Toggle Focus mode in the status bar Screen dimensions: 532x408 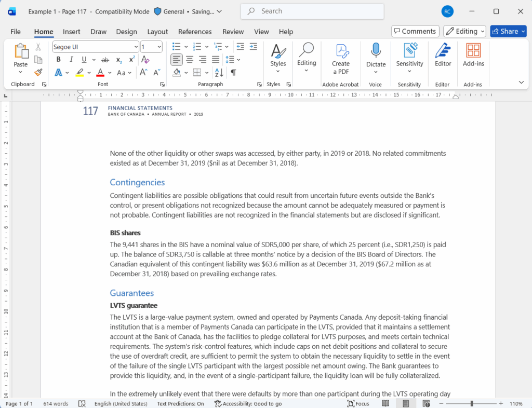358,403
